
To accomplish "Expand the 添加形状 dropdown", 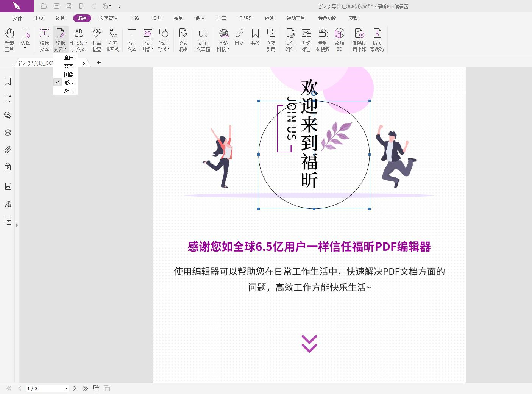I will (x=169, y=48).
